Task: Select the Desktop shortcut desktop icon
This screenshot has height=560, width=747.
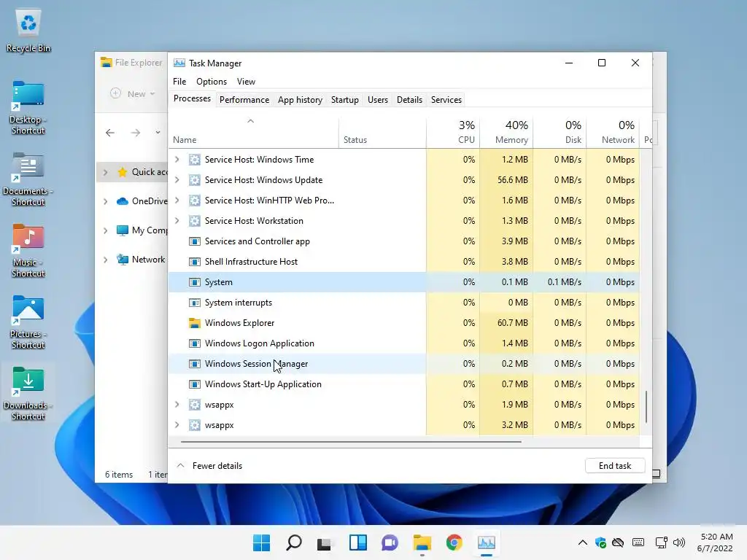Action: tap(28, 108)
